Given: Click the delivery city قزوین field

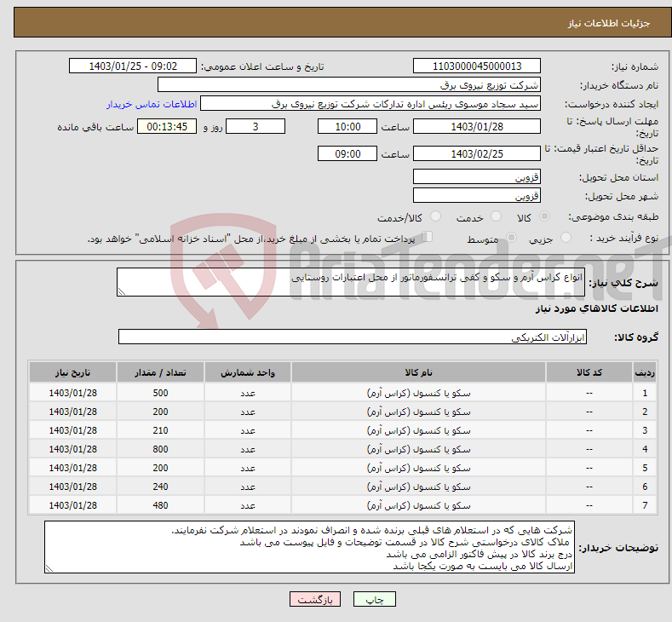Looking at the screenshot, I should tap(477, 195).
